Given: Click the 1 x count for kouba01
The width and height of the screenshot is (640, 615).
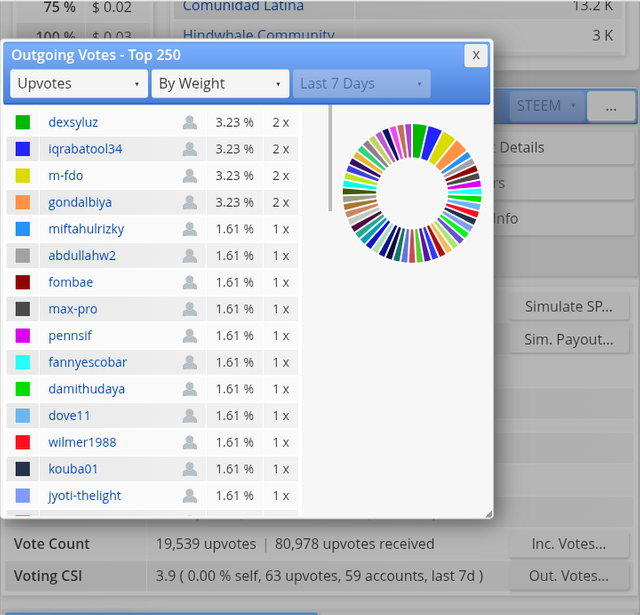Looking at the screenshot, I should pos(281,469).
